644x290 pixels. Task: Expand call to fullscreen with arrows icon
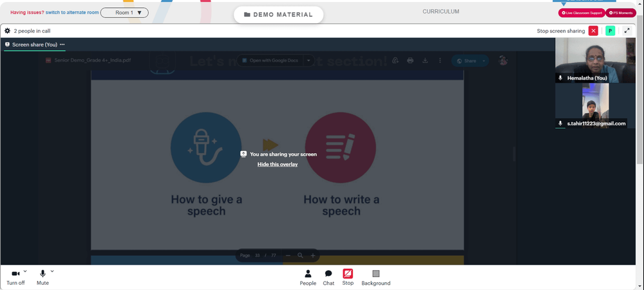(627, 31)
